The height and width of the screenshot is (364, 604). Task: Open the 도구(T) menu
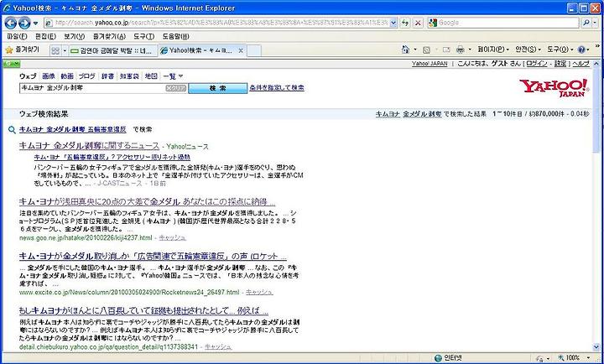pos(144,37)
